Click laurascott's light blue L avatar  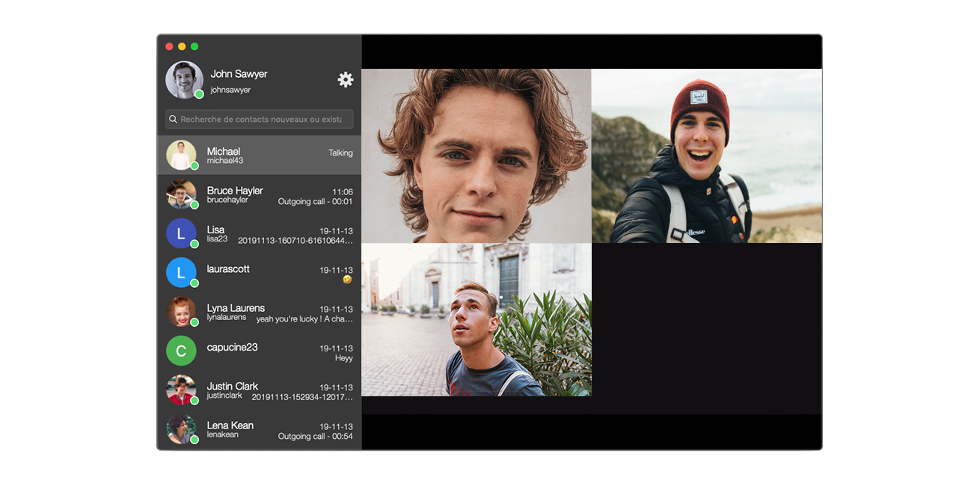point(181,272)
